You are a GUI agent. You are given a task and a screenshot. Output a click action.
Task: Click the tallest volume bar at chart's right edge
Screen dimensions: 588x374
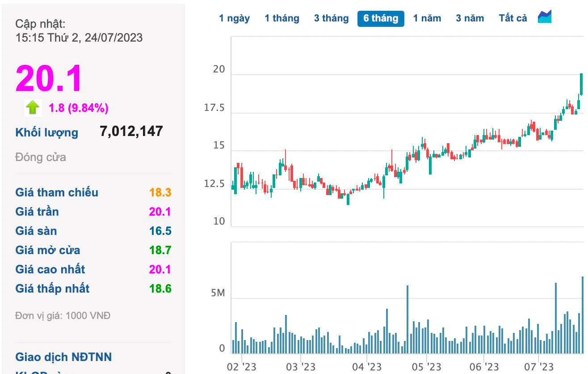[582, 315]
